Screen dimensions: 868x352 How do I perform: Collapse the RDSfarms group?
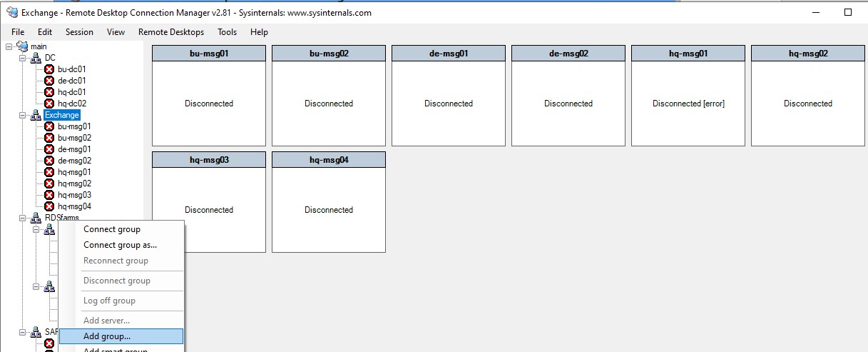23,218
